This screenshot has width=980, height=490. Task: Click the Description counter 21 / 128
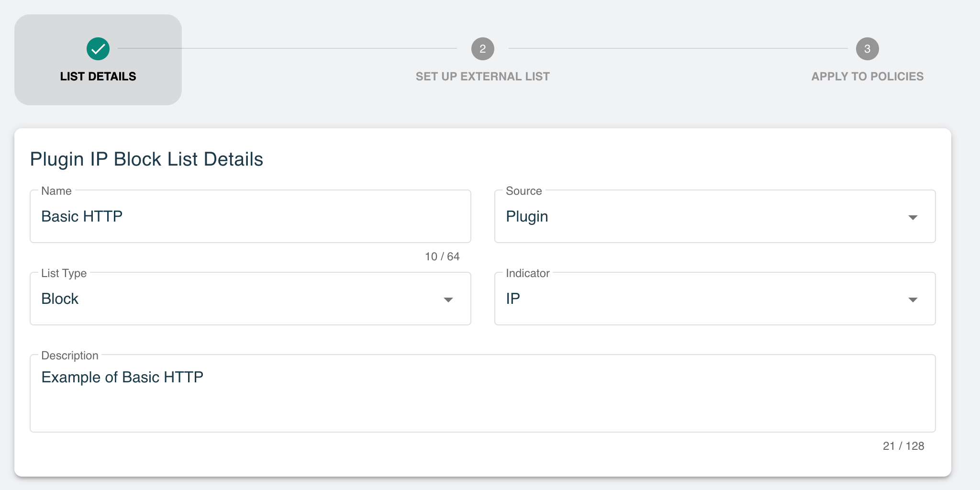pos(903,446)
